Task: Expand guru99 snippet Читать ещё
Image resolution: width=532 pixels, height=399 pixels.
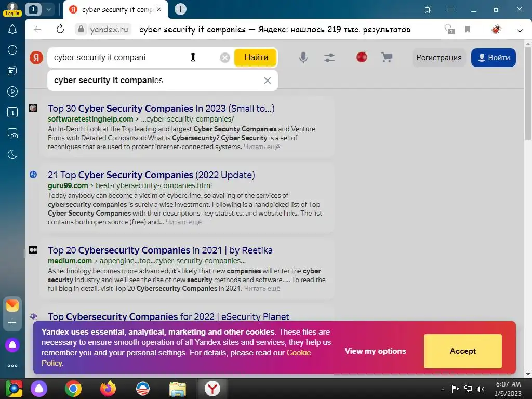Action: click(x=183, y=222)
